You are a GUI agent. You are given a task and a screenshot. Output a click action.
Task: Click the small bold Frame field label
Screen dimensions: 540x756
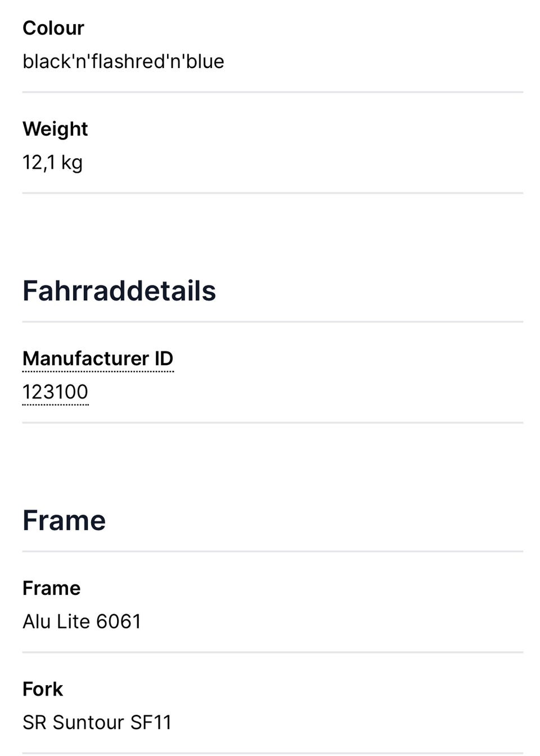pos(51,588)
